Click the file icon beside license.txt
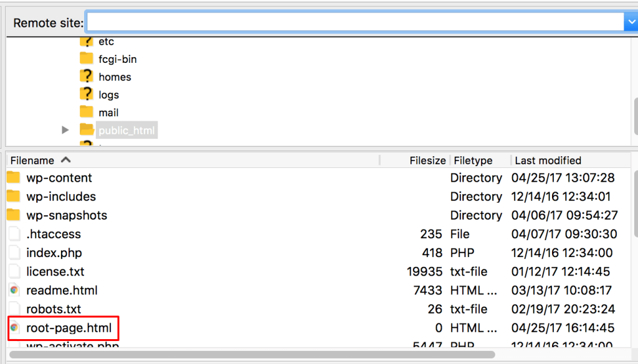Image resolution: width=638 pixels, height=364 pixels. tap(13, 271)
